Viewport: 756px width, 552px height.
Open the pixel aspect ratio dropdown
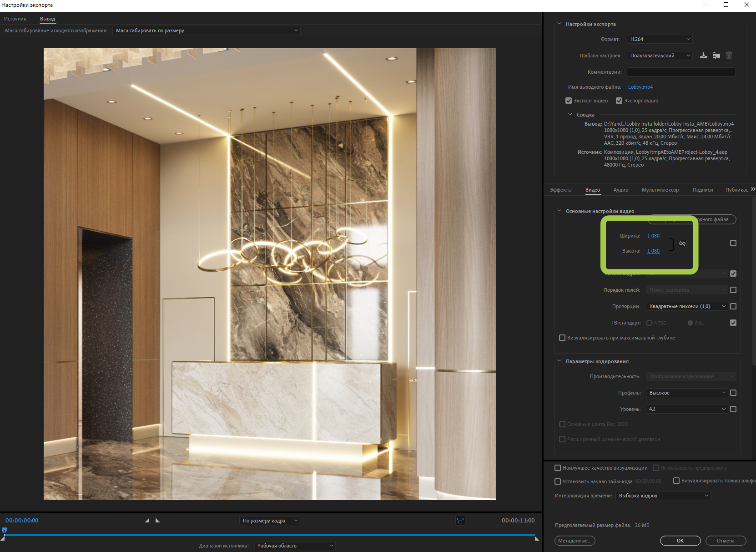tap(687, 306)
